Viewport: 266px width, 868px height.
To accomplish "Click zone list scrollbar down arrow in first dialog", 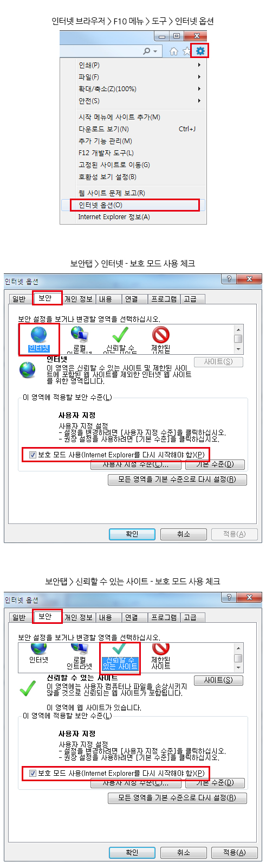I will tap(238, 349).
